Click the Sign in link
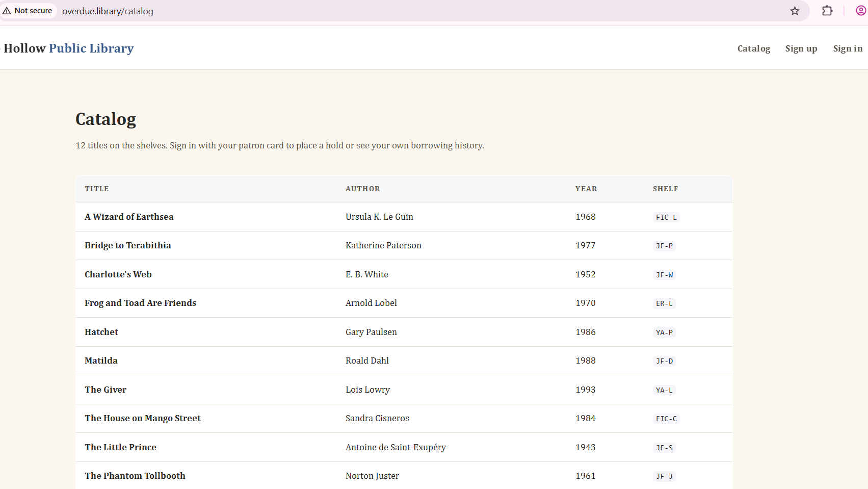 [x=847, y=48]
